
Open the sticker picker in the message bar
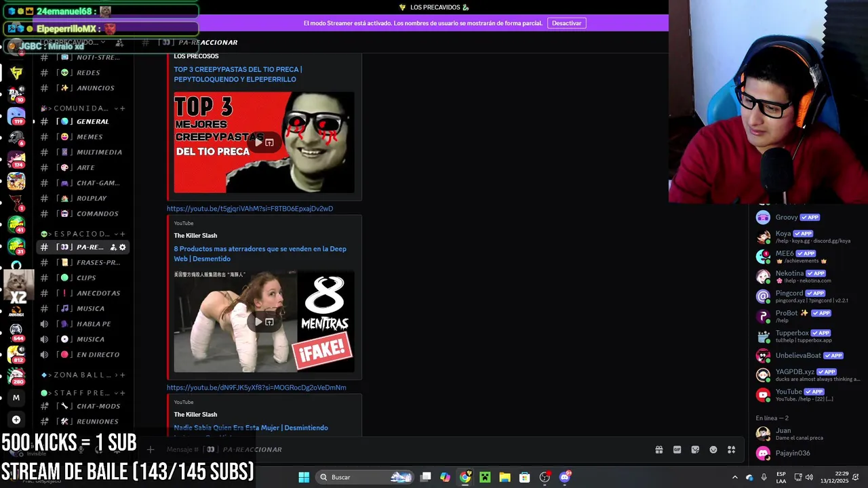coord(695,449)
